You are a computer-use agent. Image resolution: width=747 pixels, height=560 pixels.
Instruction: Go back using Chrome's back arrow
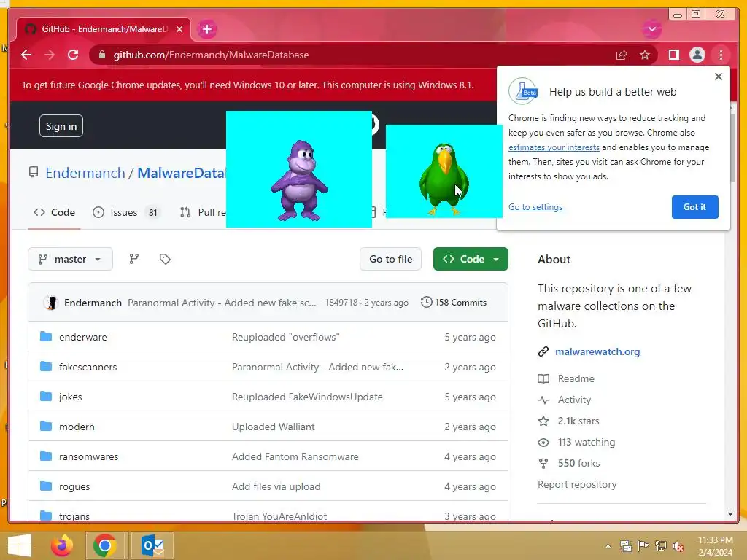(26, 55)
